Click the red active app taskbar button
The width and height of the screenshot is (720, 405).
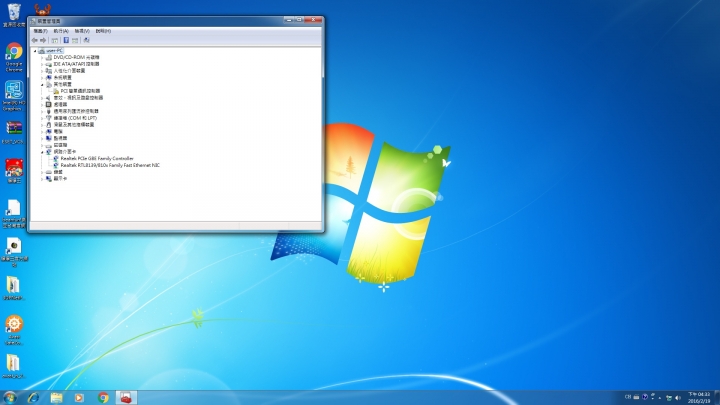click(x=126, y=397)
